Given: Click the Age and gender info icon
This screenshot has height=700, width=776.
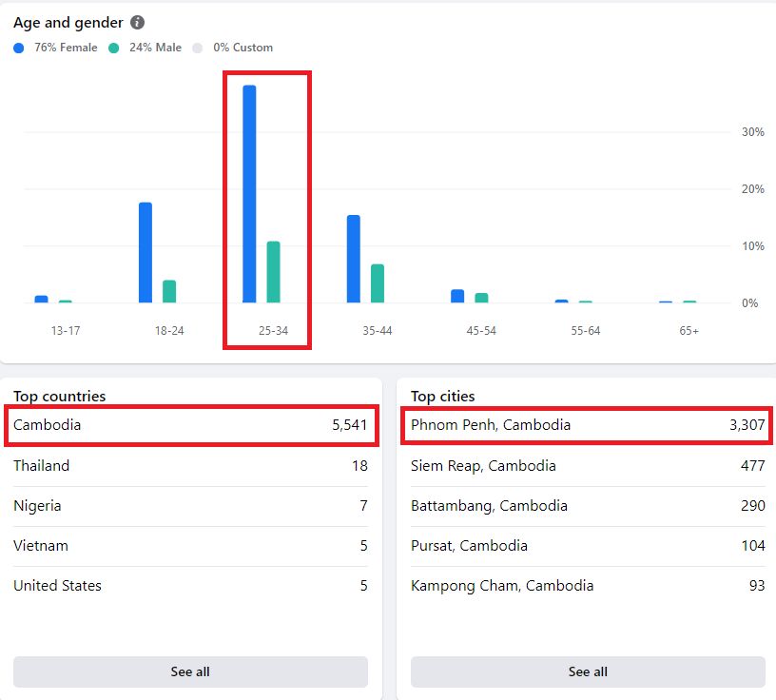Looking at the screenshot, I should tap(137, 22).
